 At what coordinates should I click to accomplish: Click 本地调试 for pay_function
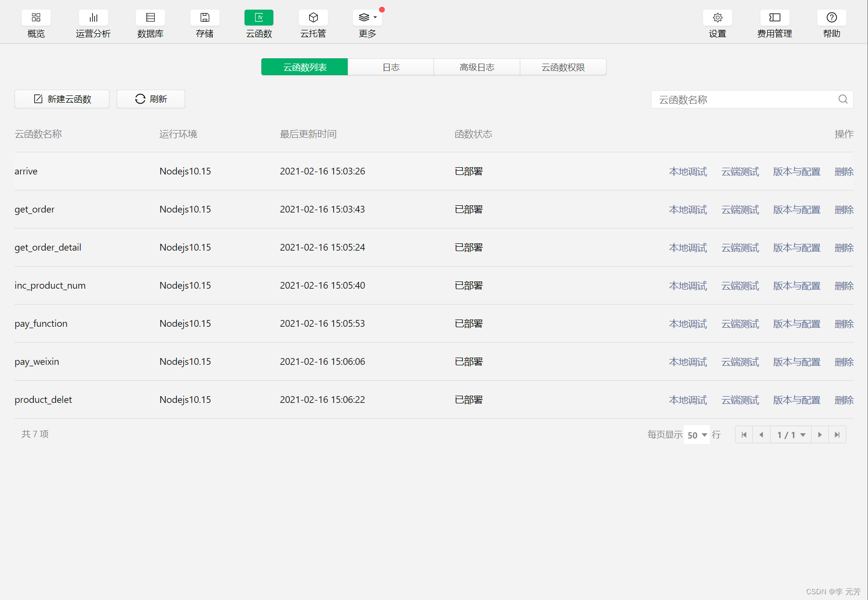tap(688, 324)
